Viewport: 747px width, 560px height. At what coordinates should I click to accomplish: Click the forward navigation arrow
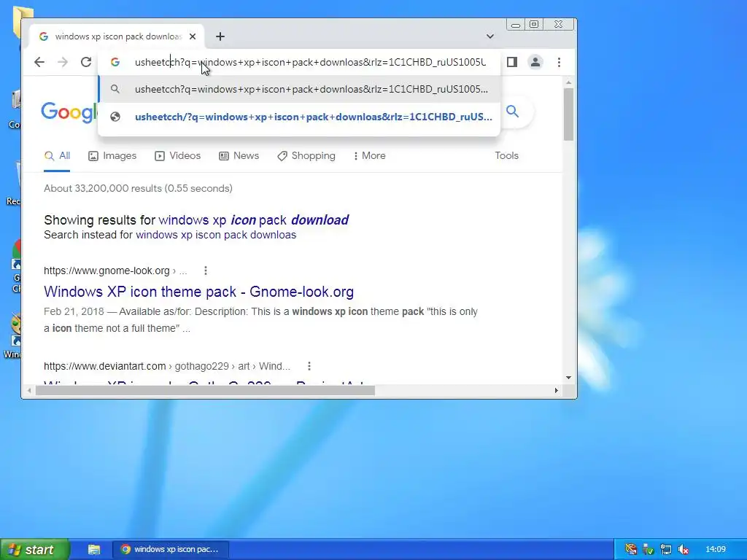click(63, 62)
